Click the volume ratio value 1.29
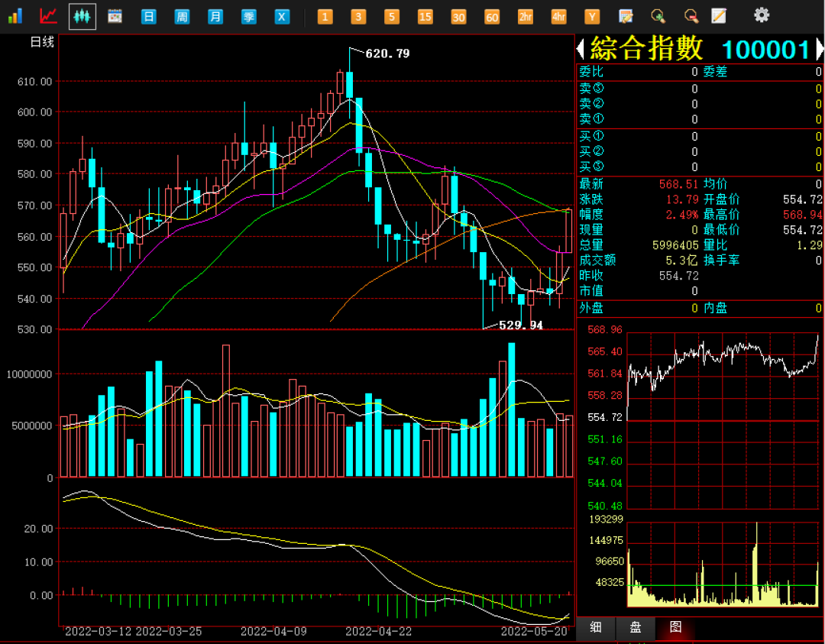 click(809, 245)
